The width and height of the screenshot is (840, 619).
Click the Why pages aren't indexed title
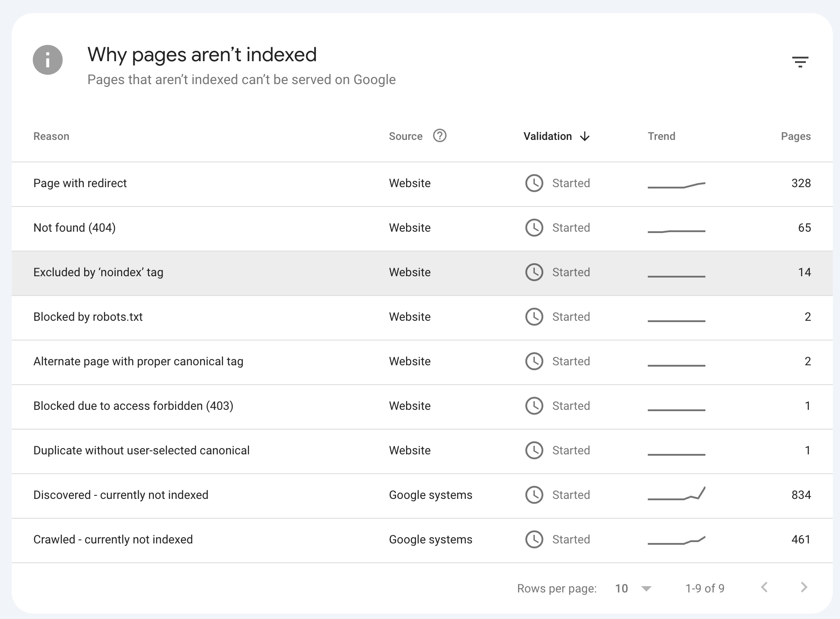pos(202,55)
